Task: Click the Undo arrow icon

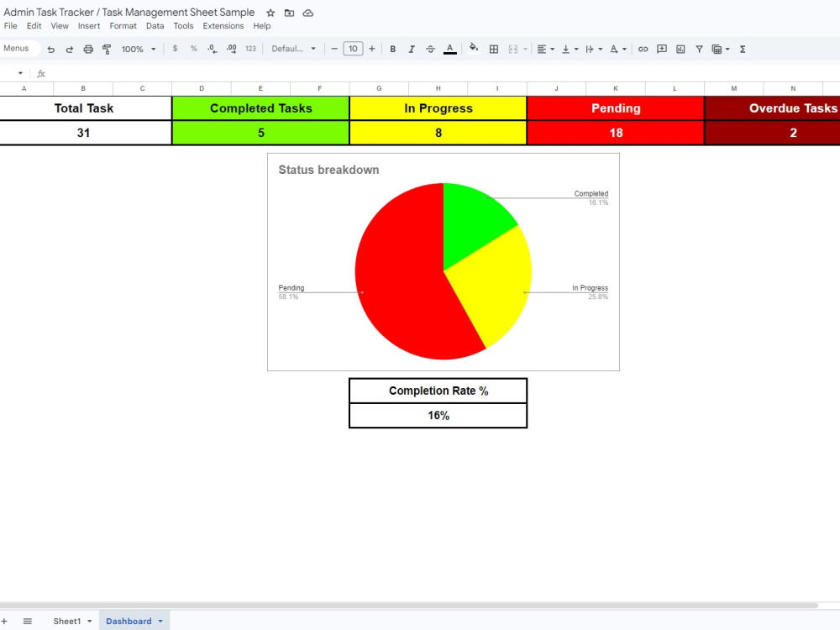Action: (51, 50)
